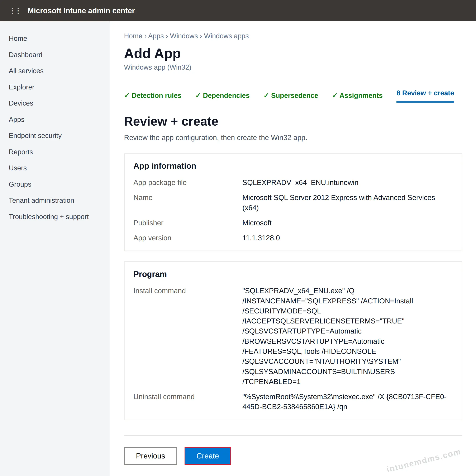Screen dimensions: 476x476
Task: Switch to the Assignments step
Action: [357, 95]
